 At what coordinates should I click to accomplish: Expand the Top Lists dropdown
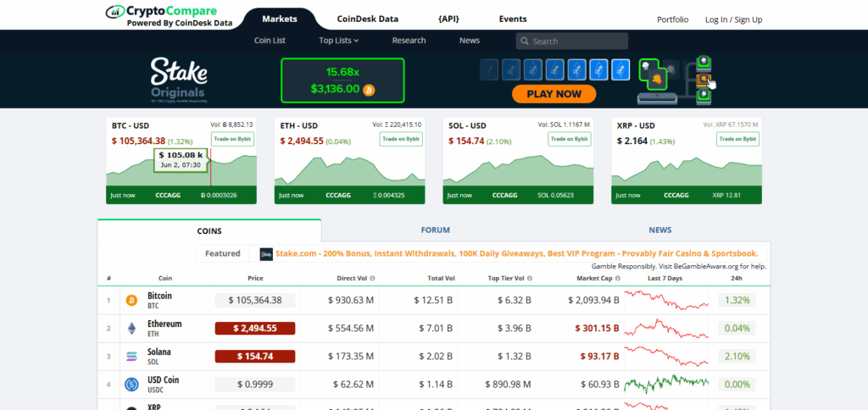(x=339, y=41)
